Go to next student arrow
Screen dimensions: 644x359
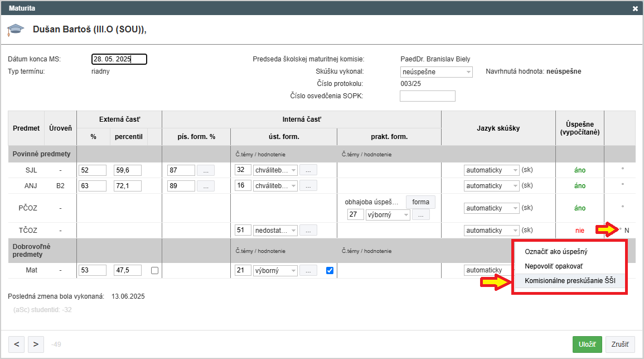pyautogui.click(x=36, y=344)
